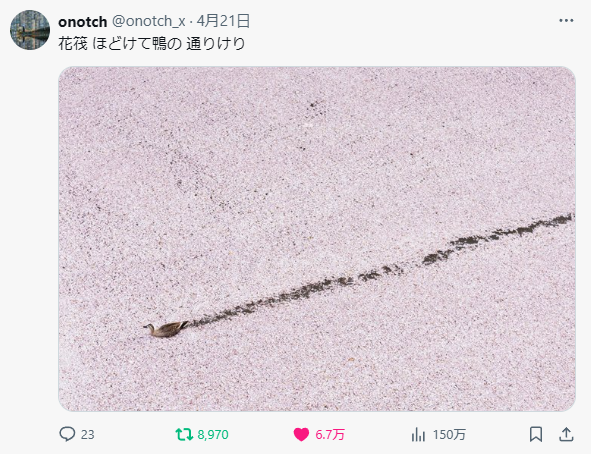Open the three-dot more options menu

pos(566,20)
